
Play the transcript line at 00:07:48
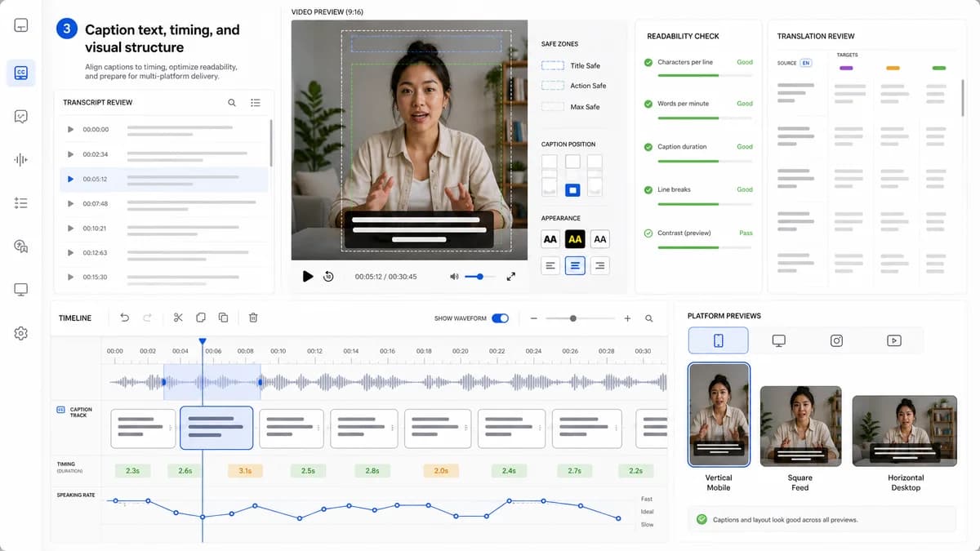pyautogui.click(x=70, y=203)
